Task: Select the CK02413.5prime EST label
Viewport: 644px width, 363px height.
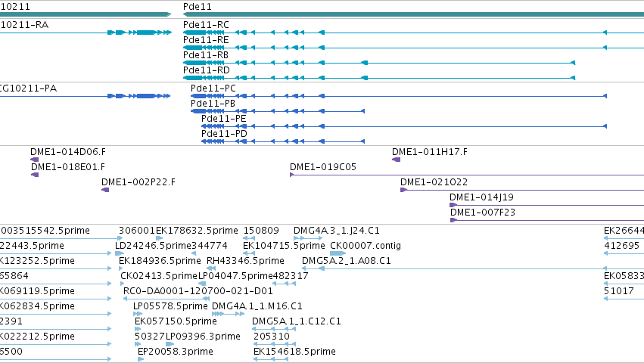Action: pyautogui.click(x=159, y=276)
